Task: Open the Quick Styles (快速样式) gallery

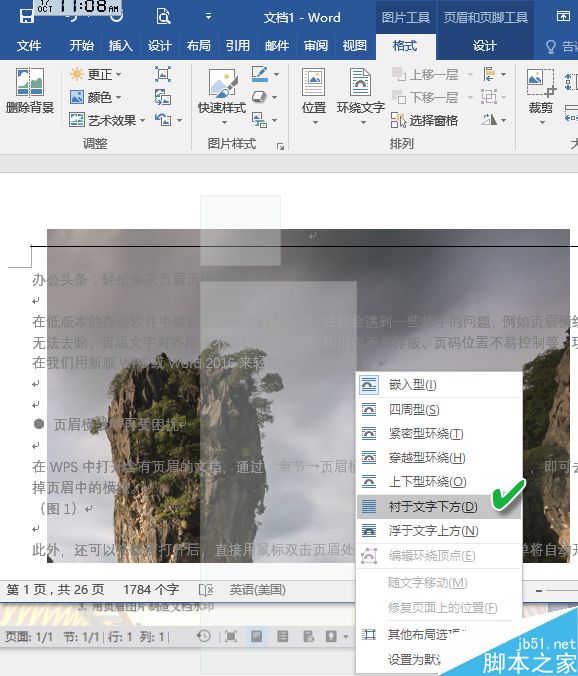Action: (222, 97)
